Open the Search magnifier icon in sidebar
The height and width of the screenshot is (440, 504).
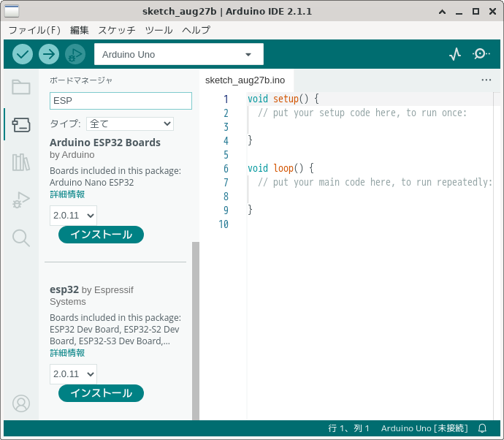point(21,238)
